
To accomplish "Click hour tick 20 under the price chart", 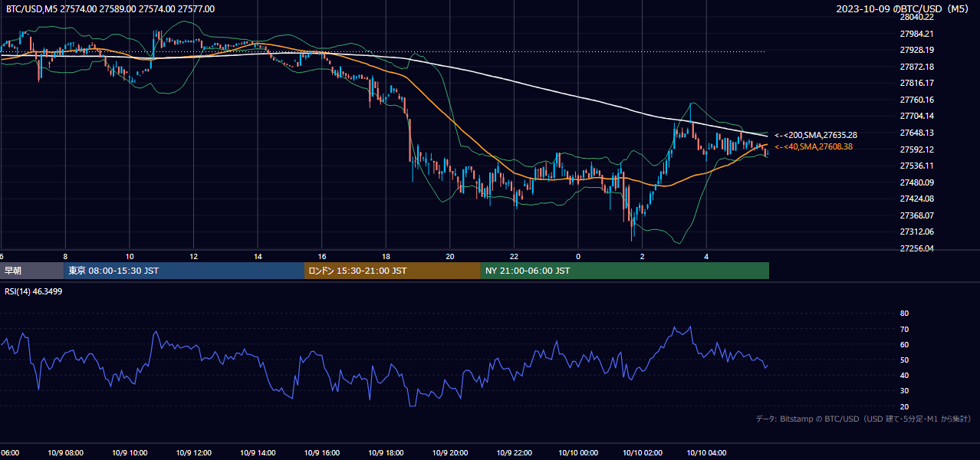I will [x=450, y=256].
